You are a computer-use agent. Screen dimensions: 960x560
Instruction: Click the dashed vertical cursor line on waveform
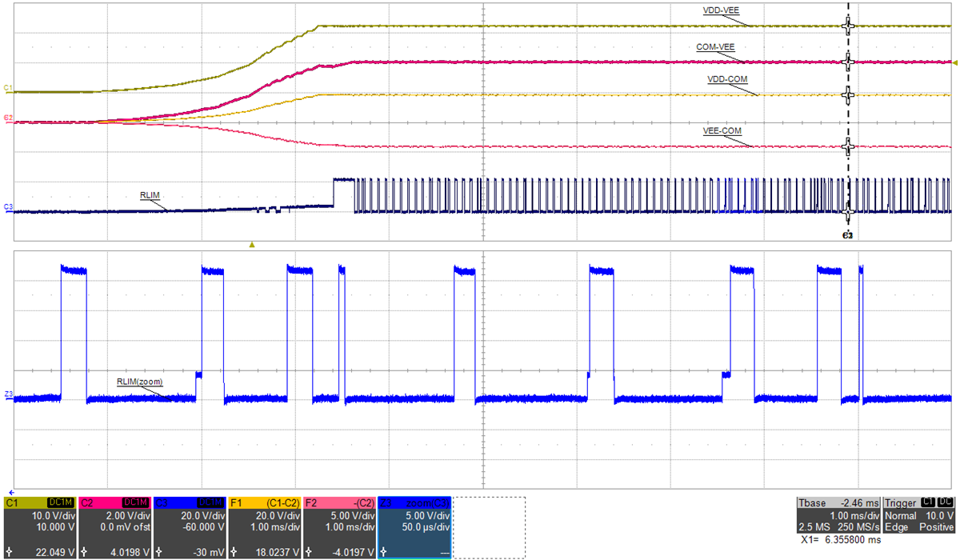[x=847, y=120]
